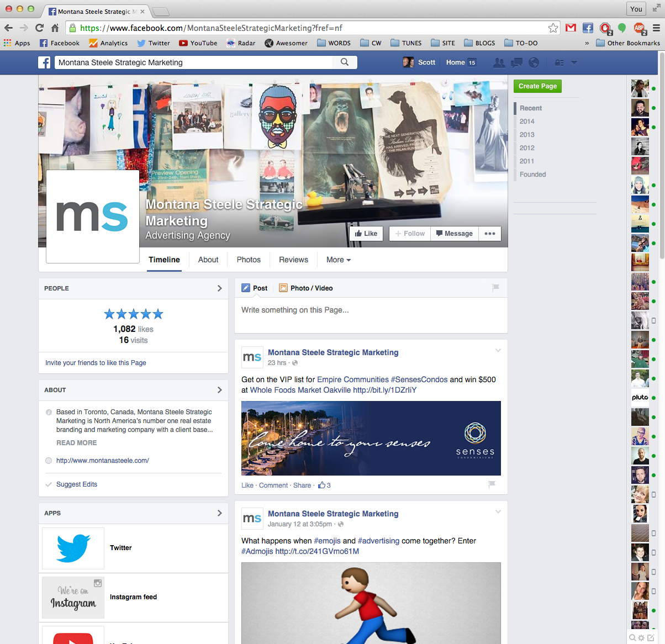The image size is (665, 644).
Task: Click the browser forward arrow
Action: tap(24, 28)
